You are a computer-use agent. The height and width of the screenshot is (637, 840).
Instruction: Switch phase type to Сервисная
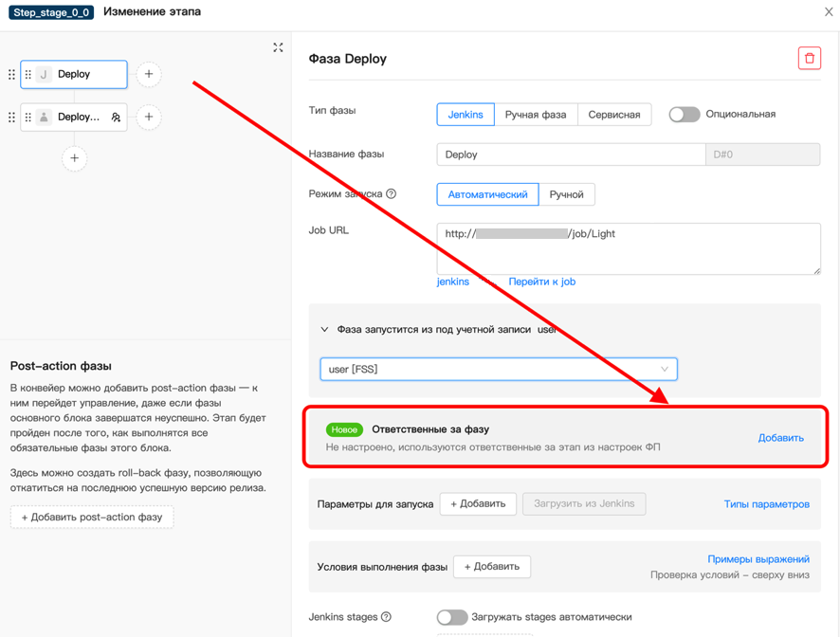613,115
